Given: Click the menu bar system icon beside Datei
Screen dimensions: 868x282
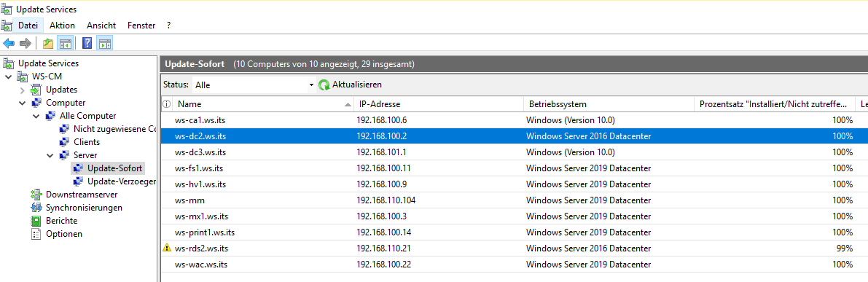Looking at the screenshot, I should [x=7, y=25].
